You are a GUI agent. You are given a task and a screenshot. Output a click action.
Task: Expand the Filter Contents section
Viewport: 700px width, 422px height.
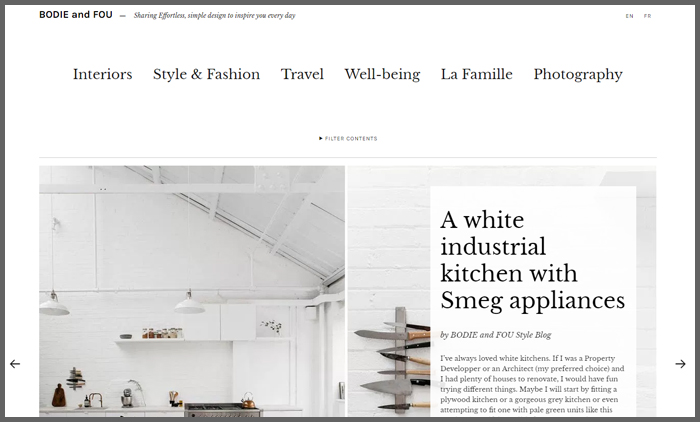(348, 138)
